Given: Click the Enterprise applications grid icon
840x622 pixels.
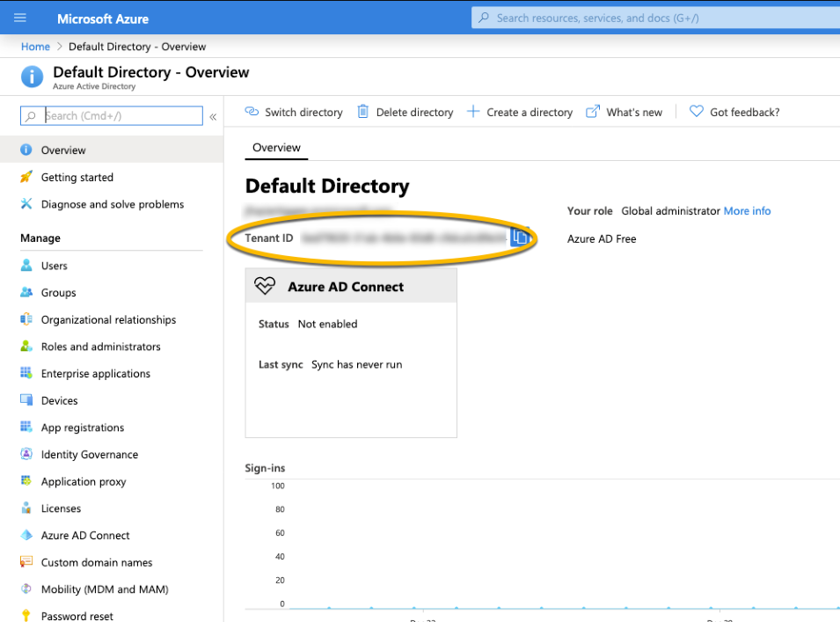Looking at the screenshot, I should tap(26, 373).
